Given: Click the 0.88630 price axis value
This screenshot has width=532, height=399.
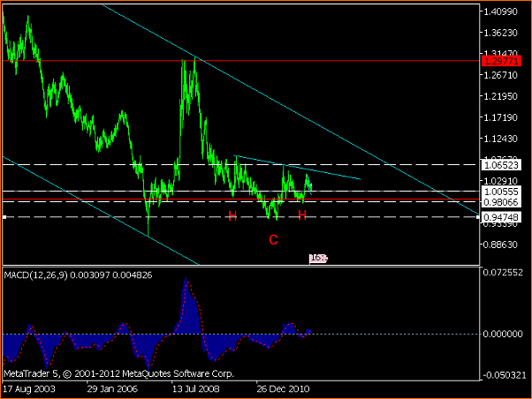Looking at the screenshot, I should click(x=500, y=245).
